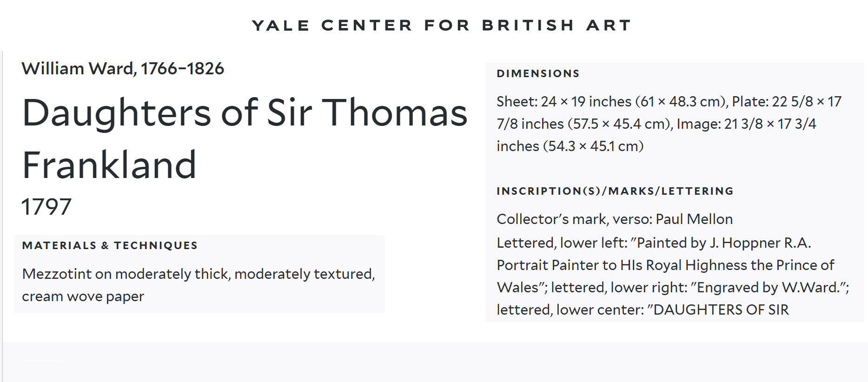868x382 pixels.
Task: Click the "DAUGHTERS OF SIR" lettering text
Action: pyautogui.click(x=721, y=310)
